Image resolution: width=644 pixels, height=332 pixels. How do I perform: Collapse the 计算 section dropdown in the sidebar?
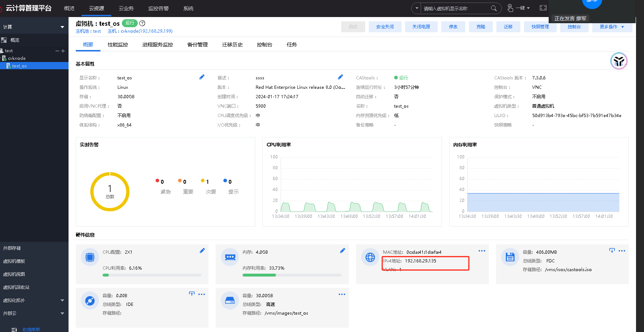coord(62,27)
